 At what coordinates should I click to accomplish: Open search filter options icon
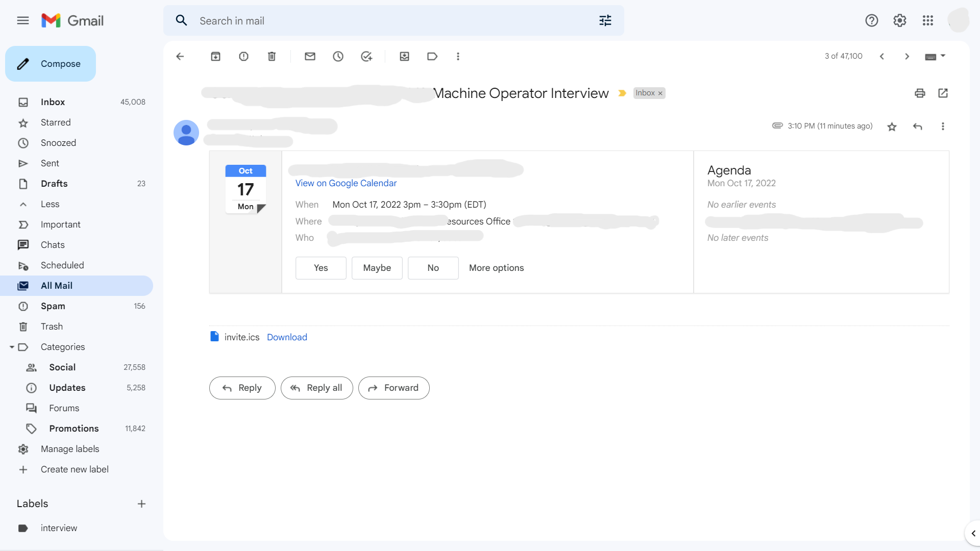tap(605, 20)
